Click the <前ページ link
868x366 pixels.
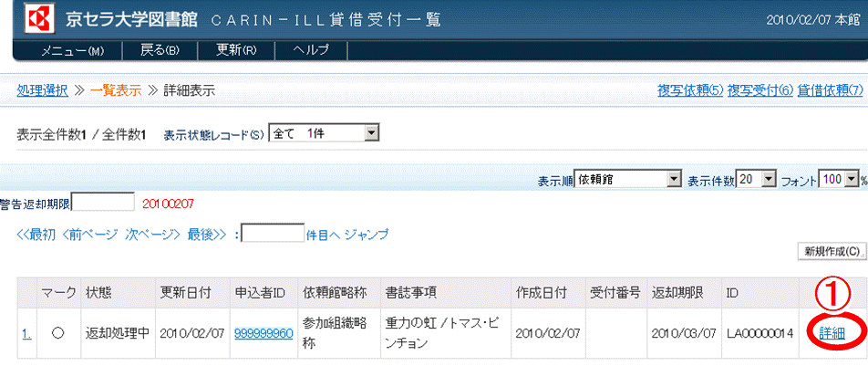point(90,235)
